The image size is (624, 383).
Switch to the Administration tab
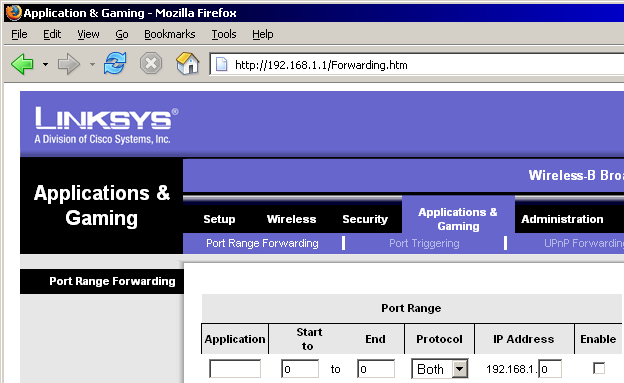click(562, 219)
